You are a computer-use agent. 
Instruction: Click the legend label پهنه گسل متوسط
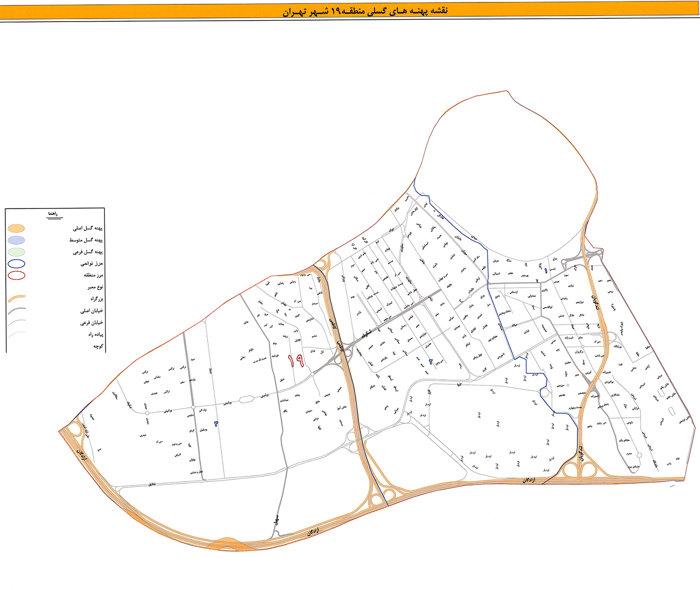click(x=86, y=240)
